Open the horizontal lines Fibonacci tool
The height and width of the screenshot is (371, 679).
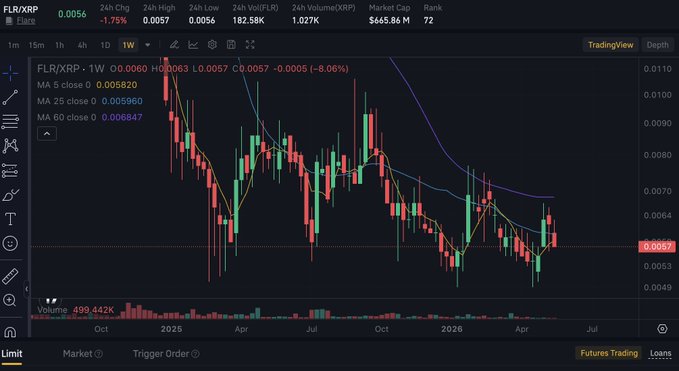10,122
